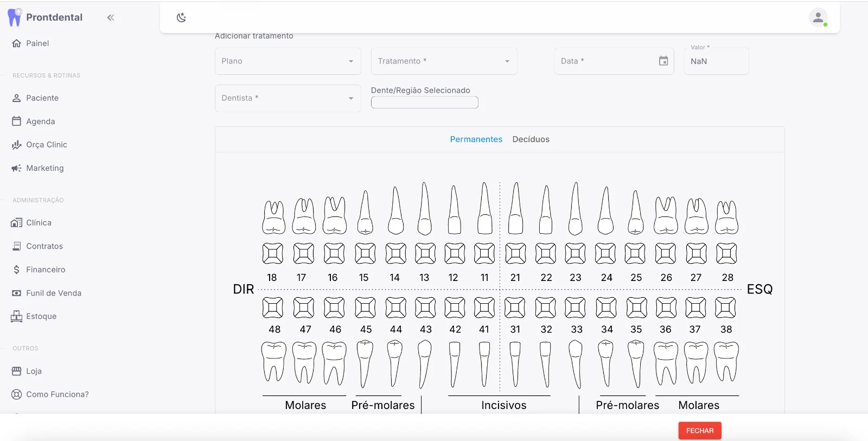This screenshot has height=441, width=868.
Task: Focus the Dente/Região Selecionado field
Action: click(425, 103)
